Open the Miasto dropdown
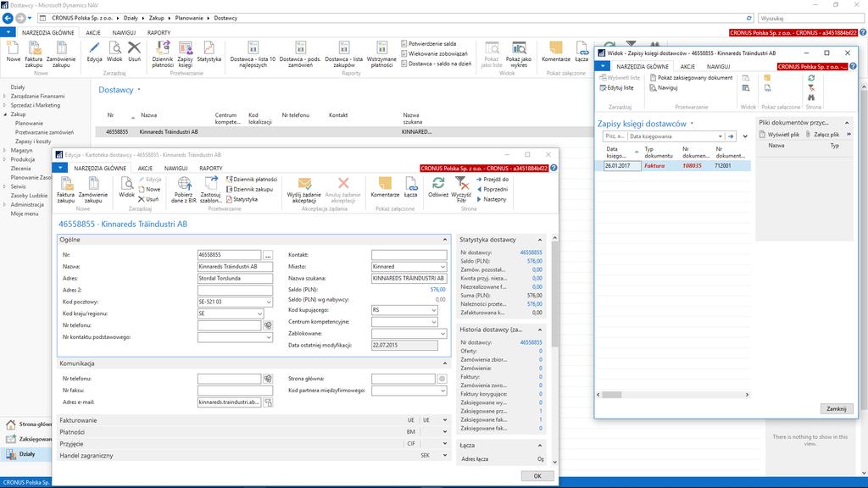This screenshot has width=868, height=488. [x=442, y=267]
